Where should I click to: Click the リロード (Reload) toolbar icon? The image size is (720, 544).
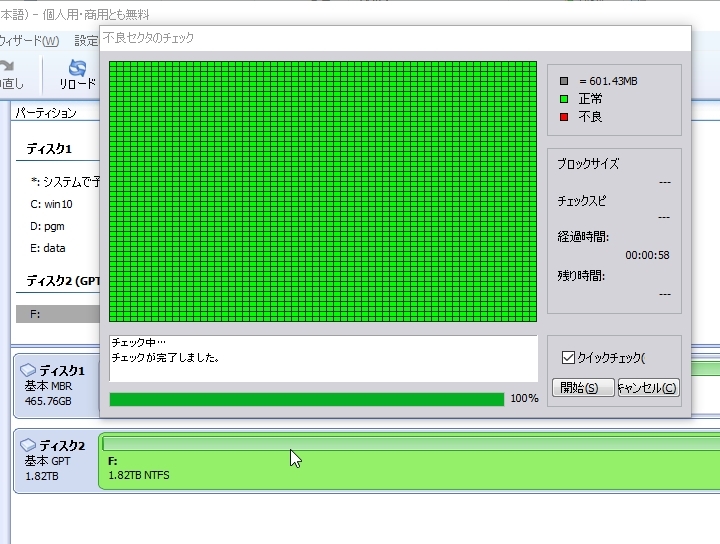coord(77,70)
